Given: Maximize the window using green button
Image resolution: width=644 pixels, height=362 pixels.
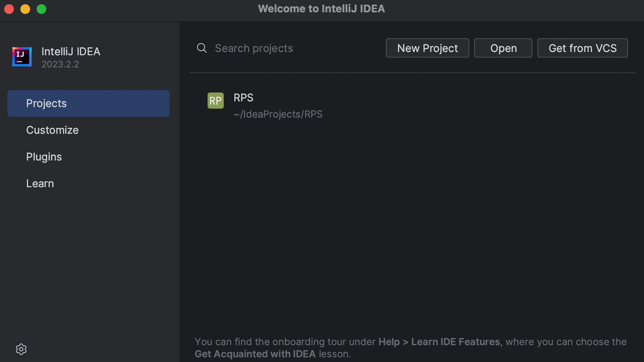Looking at the screenshot, I should [x=41, y=9].
